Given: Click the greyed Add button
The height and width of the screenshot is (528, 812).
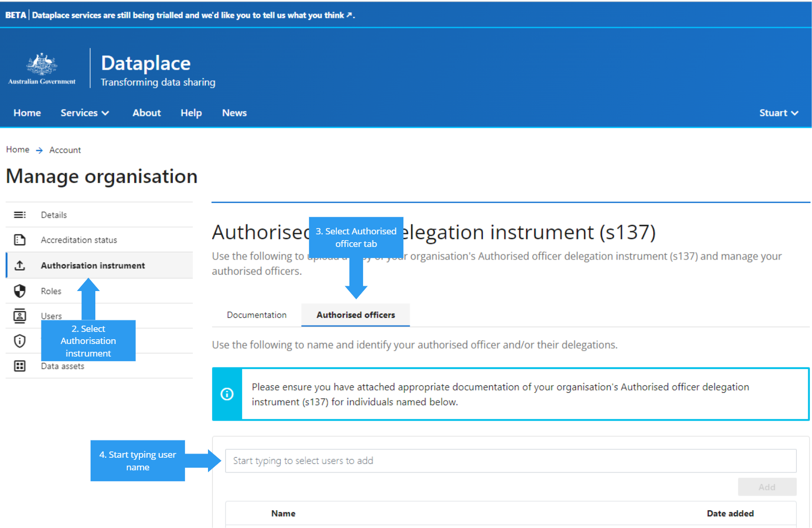Looking at the screenshot, I should 767,487.
